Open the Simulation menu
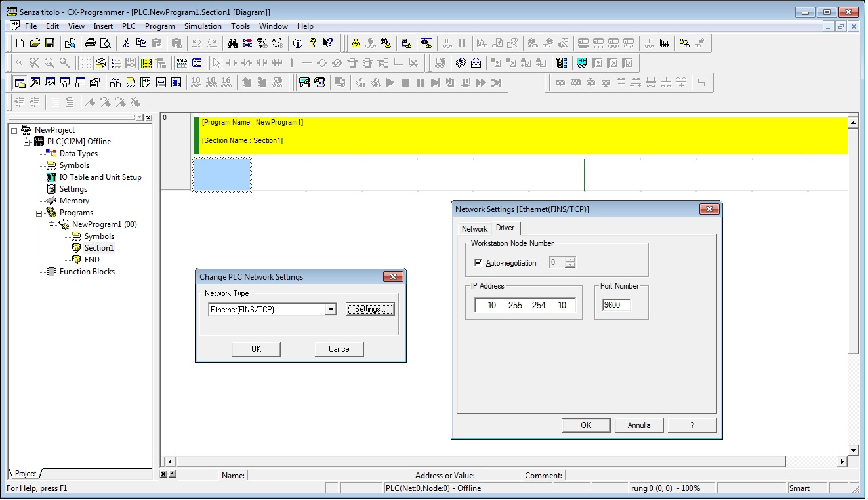The width and height of the screenshot is (868, 500). pos(203,26)
